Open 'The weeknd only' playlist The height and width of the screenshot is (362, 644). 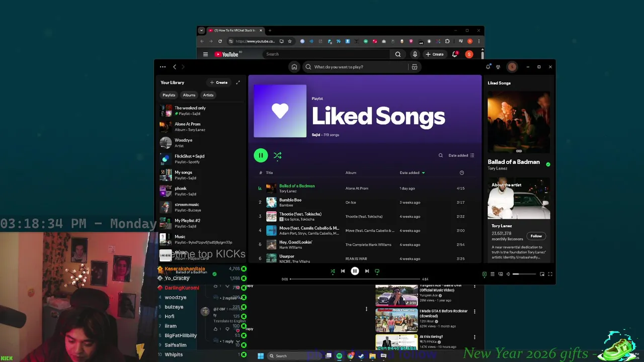tap(201, 111)
